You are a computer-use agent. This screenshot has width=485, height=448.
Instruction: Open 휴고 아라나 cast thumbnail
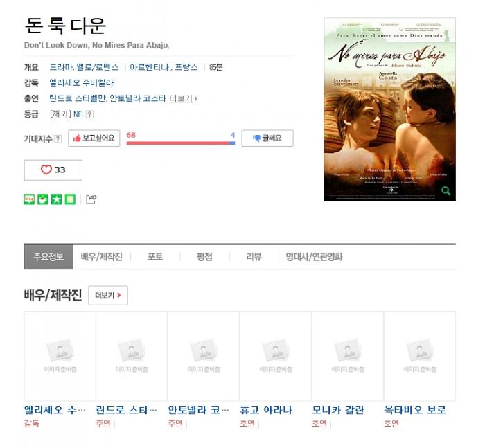pos(276,356)
